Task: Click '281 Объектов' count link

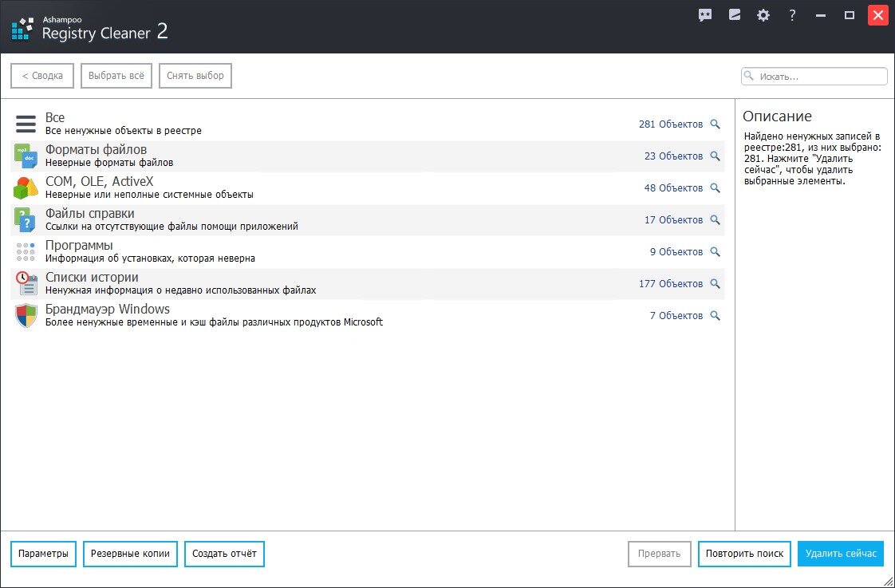Action: 671,124
